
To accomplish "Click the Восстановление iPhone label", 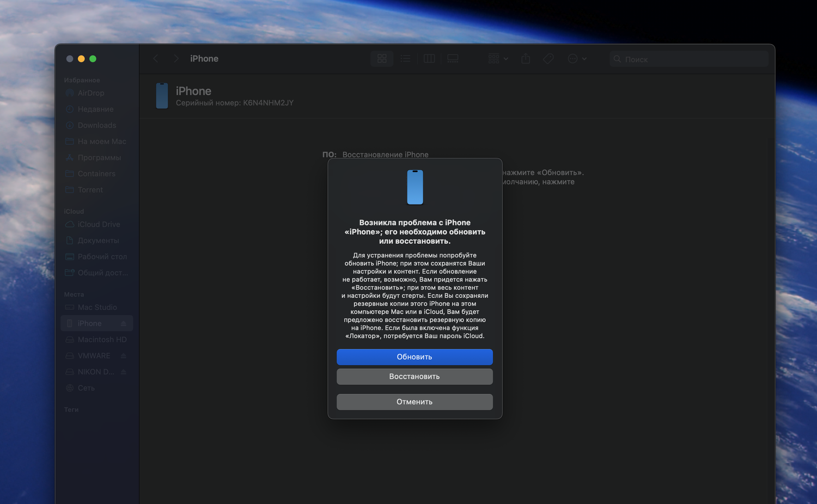I will (386, 155).
